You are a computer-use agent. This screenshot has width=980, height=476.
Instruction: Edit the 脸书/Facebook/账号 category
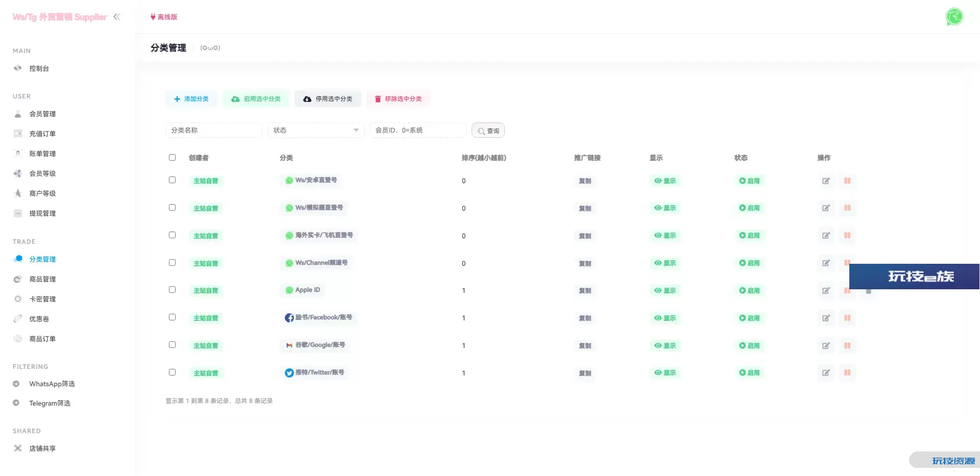click(826, 318)
